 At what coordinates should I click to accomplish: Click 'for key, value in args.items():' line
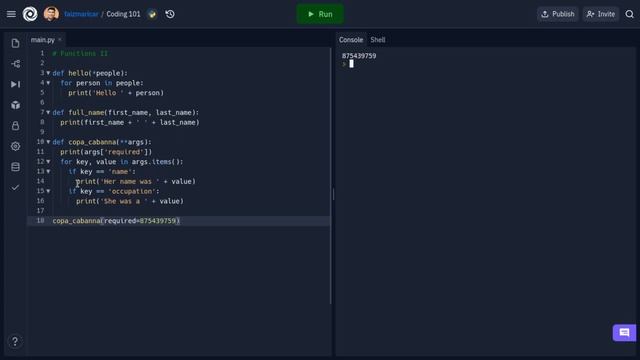coord(122,162)
